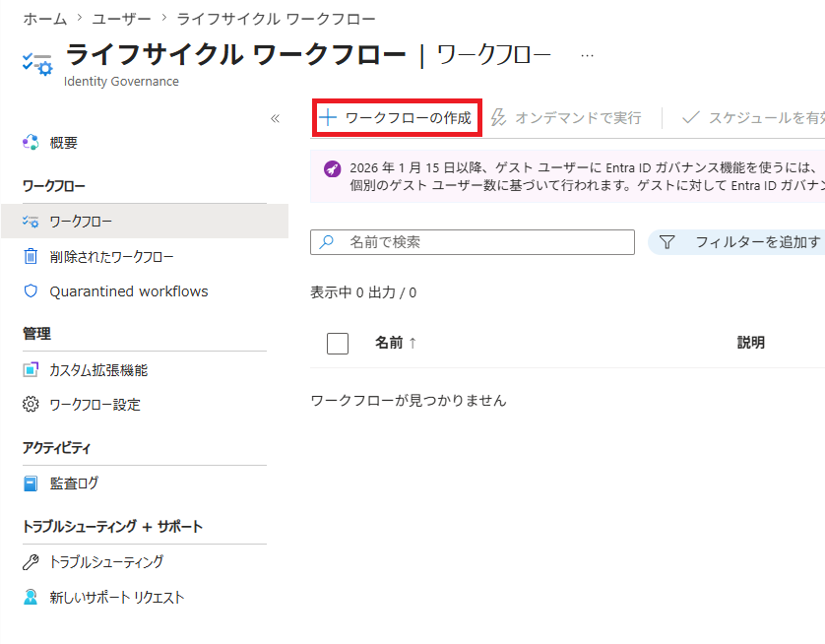Click the wrench icon for troubleshooting
Screen dimensions: 825x644
[31, 562]
